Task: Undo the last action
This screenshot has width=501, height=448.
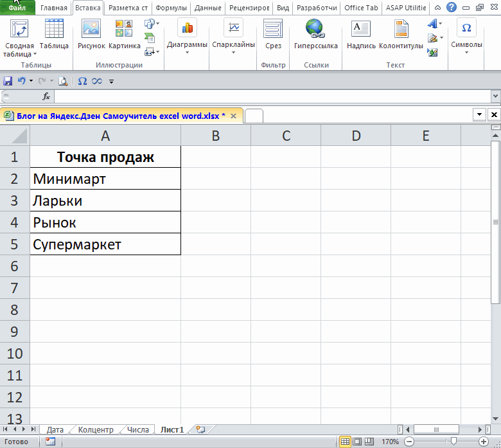Action: pyautogui.click(x=21, y=81)
